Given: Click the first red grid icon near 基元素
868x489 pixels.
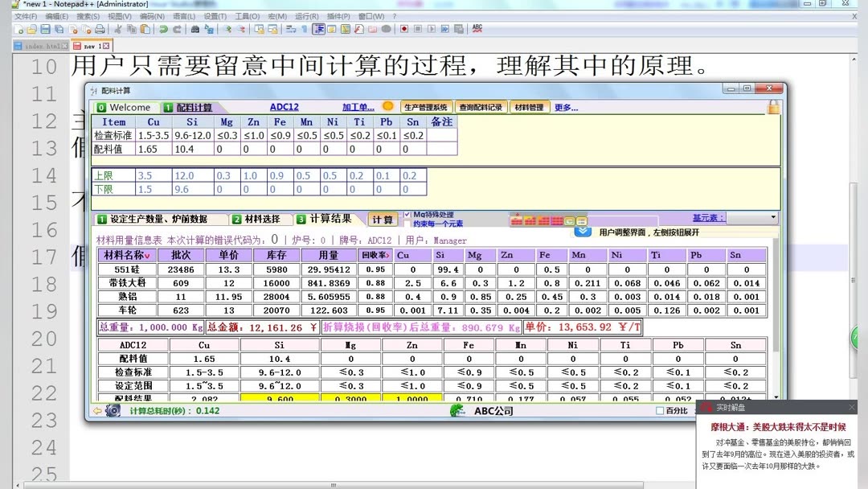Looking at the screenshot, I should pyautogui.click(x=517, y=219).
